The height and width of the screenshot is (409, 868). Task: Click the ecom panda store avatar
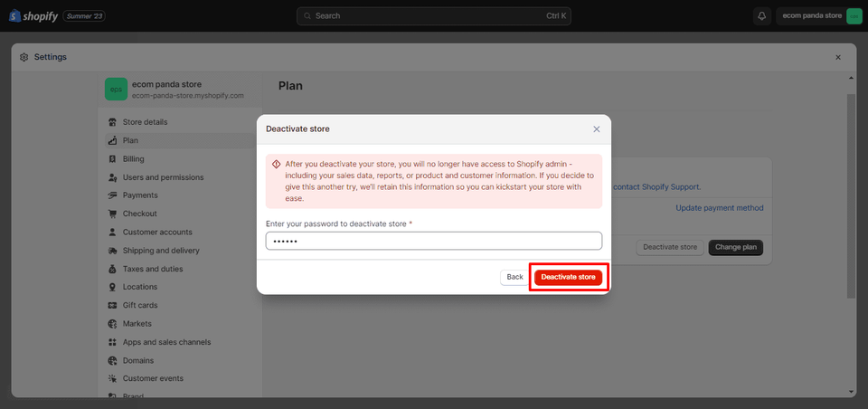pyautogui.click(x=854, y=16)
